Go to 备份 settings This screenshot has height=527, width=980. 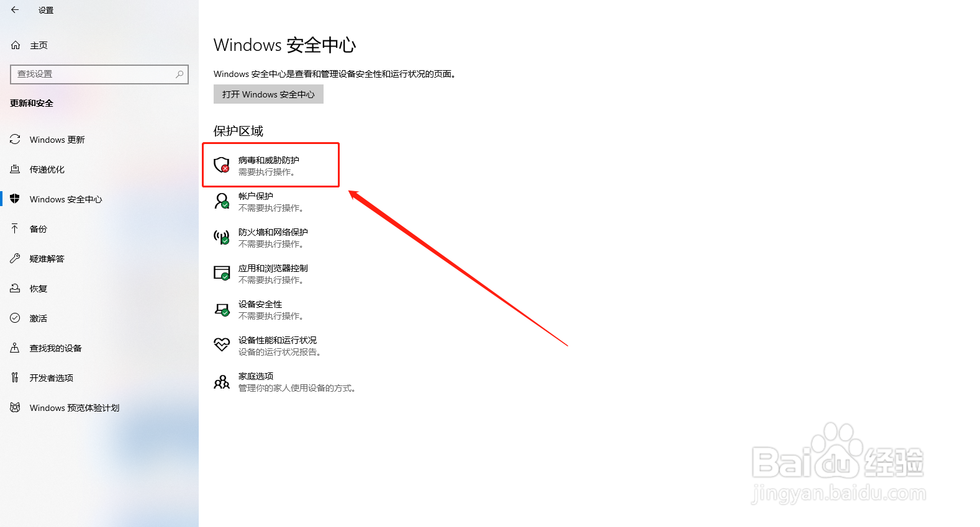pos(39,229)
